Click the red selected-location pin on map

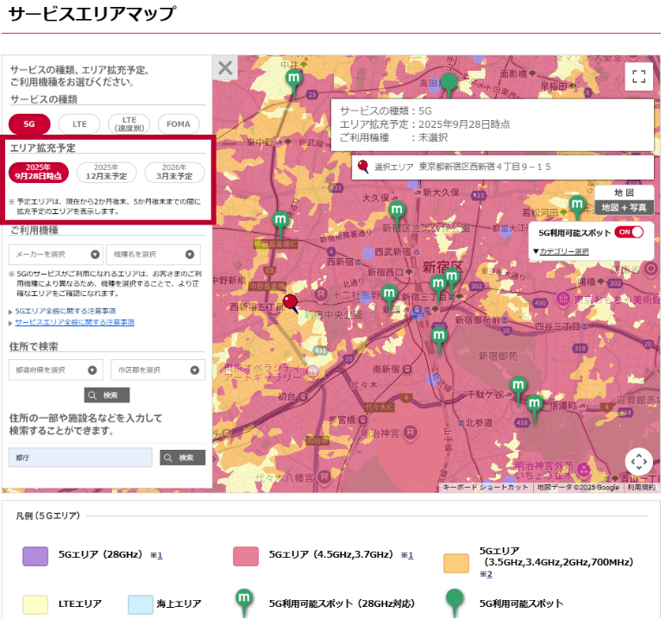pos(291,302)
